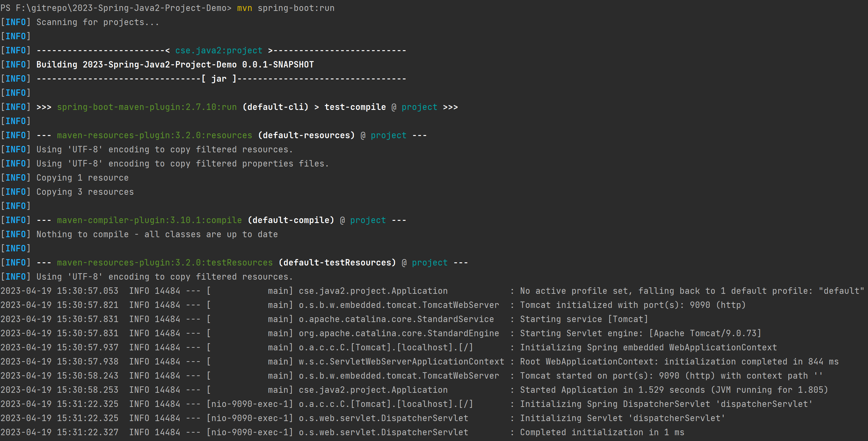
Task: Click the 'Nothing to compile' message line
Action: [157, 234]
